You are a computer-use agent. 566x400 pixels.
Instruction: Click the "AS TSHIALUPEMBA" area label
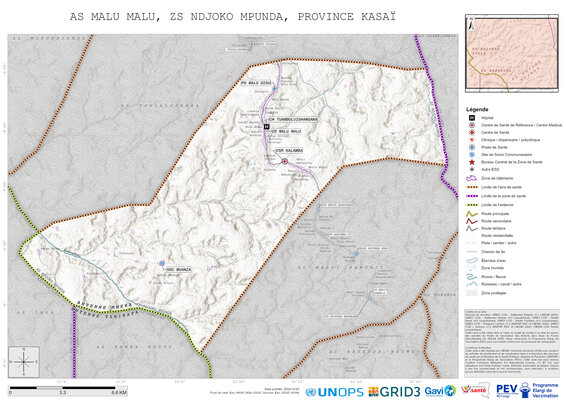pyautogui.click(x=160, y=106)
